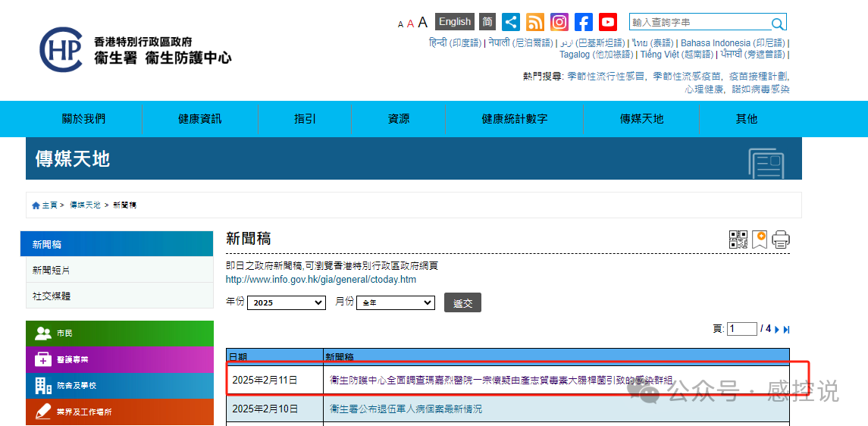This screenshot has width=868, height=426.
Task: Click 傳媒天地 in the breadcrumb
Action: point(85,205)
